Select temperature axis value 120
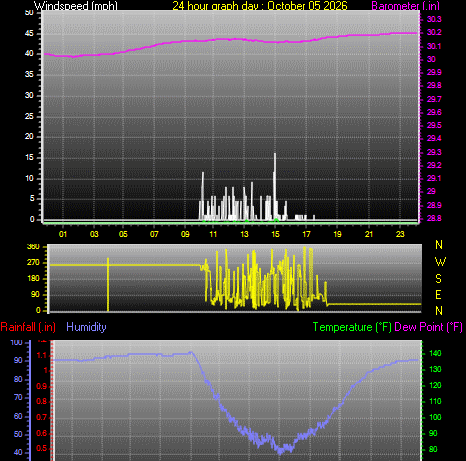The image size is (466, 461). (435, 385)
